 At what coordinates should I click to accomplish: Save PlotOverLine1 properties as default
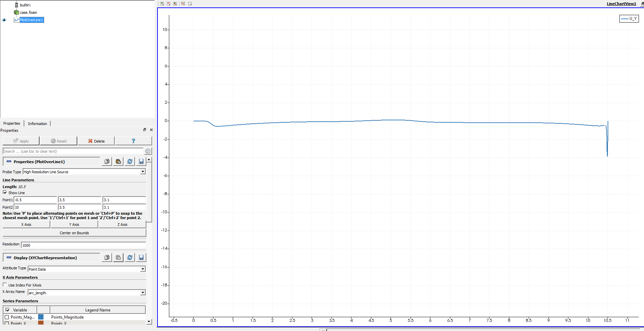[x=141, y=161]
